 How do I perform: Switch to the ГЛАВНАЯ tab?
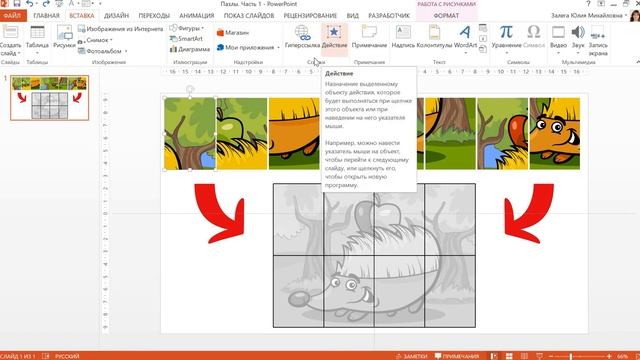tap(46, 16)
